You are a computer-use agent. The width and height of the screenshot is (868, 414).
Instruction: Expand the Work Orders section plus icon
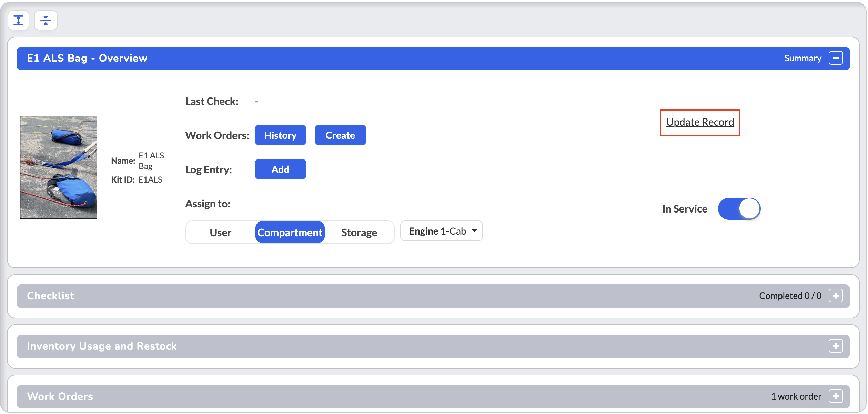pos(836,396)
